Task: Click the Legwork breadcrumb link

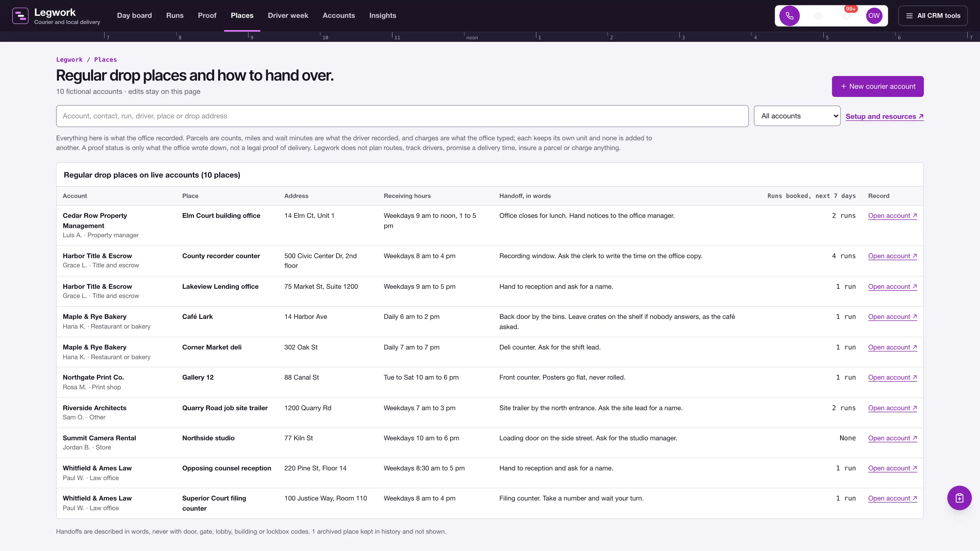Action: 69,60
